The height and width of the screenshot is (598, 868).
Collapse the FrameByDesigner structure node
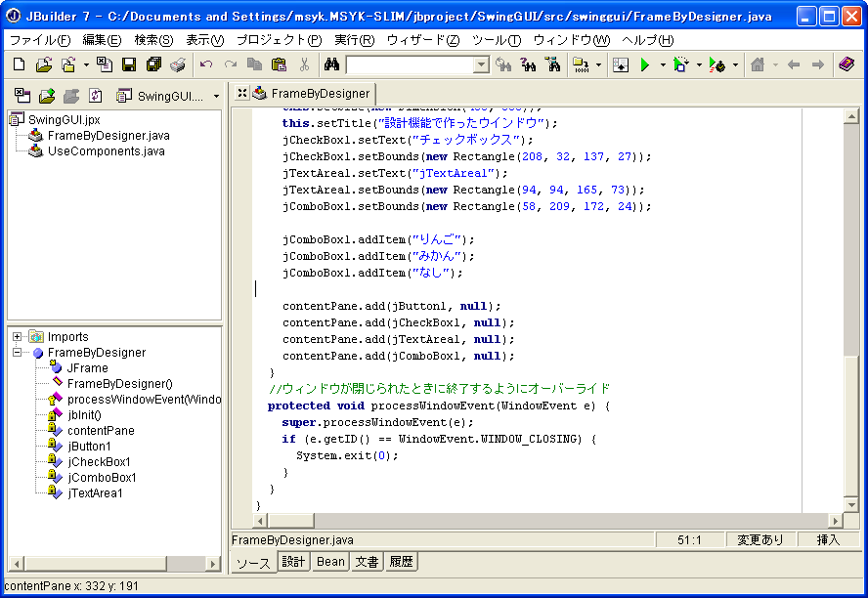(18, 353)
